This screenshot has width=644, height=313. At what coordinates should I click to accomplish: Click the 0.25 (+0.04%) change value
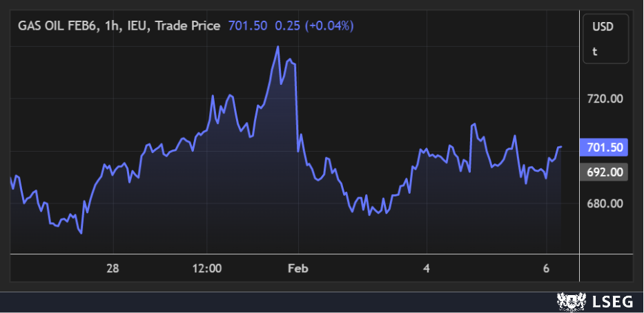pyautogui.click(x=314, y=26)
